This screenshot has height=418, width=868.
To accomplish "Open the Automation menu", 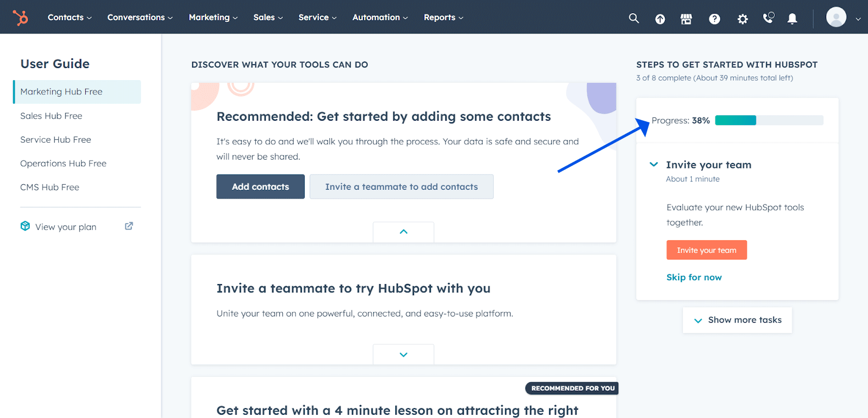I will click(x=380, y=18).
